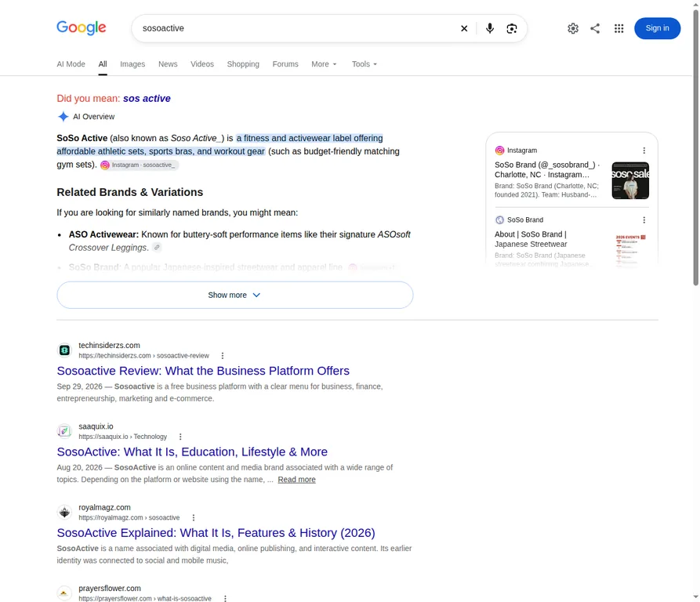Click the 'ASO Activewear:' bullet text
The height and width of the screenshot is (602, 700).
(x=103, y=234)
